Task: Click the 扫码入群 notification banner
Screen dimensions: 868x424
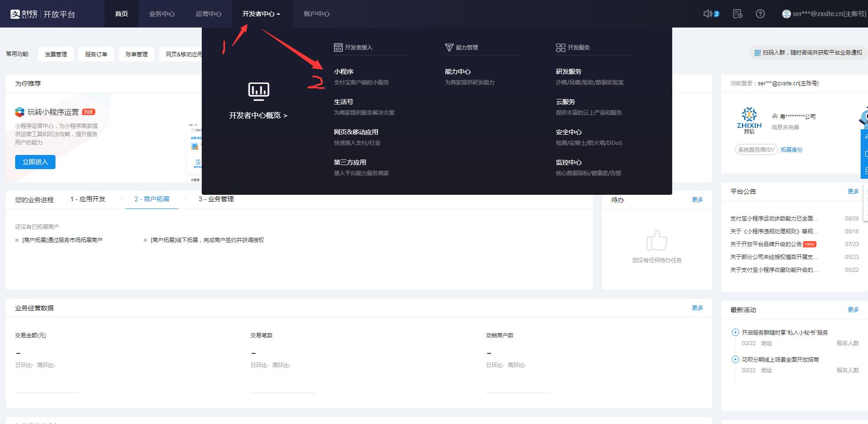Action: click(808, 53)
